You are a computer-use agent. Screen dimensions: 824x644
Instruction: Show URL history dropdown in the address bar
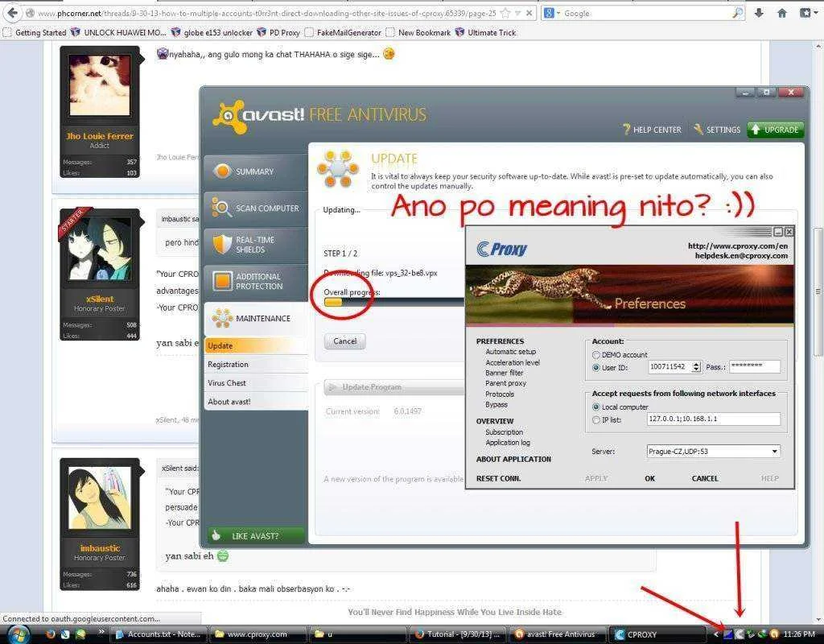(x=518, y=13)
